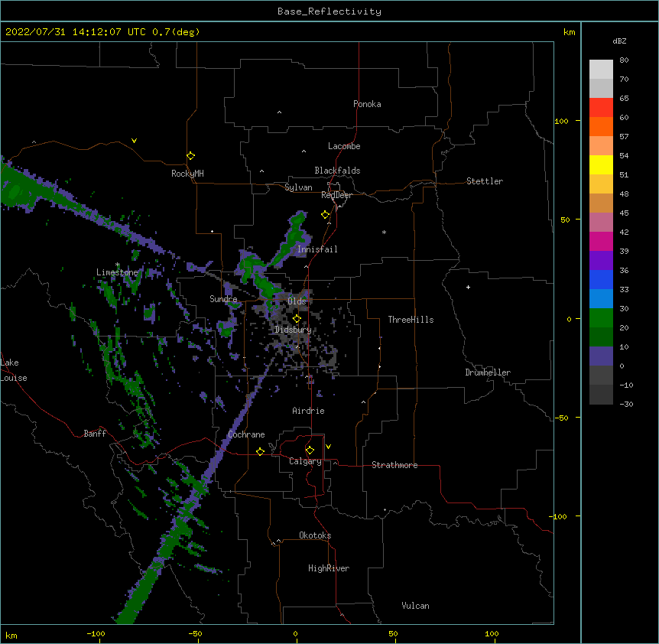659x644 pixels.
Task: Click the dBZ legend heading
Action: (x=619, y=41)
